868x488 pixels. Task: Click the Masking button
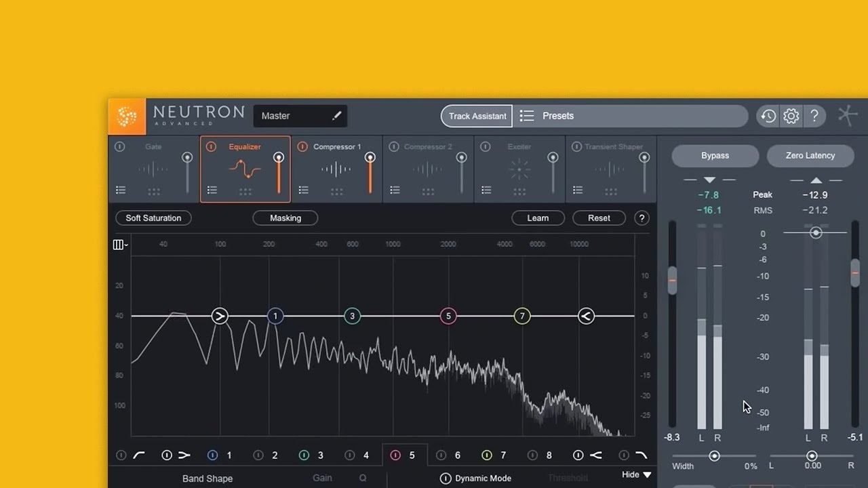[285, 218]
